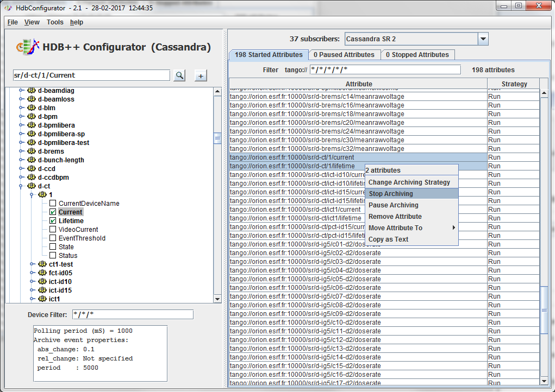Click the attribute table vertical scrollbar thumb

pos(544,310)
